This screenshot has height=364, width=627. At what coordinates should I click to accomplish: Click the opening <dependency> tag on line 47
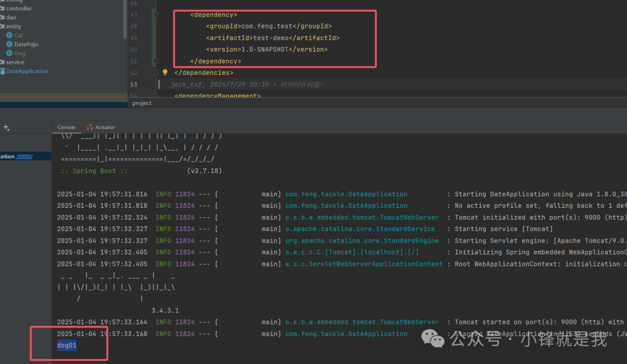[214, 15]
